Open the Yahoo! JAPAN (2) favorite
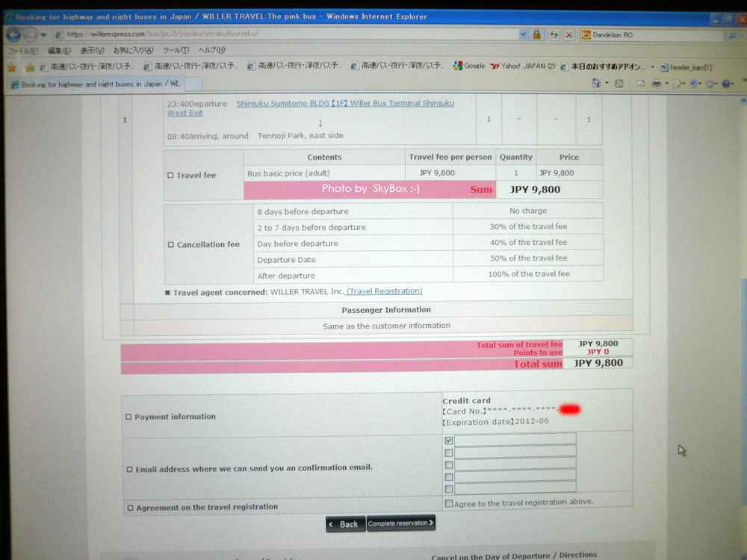This screenshot has height=560, width=747. tap(523, 66)
